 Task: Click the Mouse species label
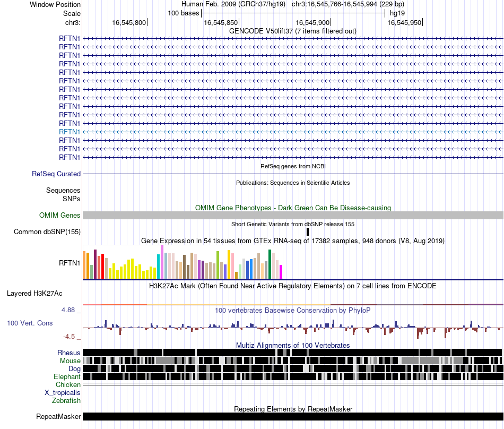click(70, 361)
